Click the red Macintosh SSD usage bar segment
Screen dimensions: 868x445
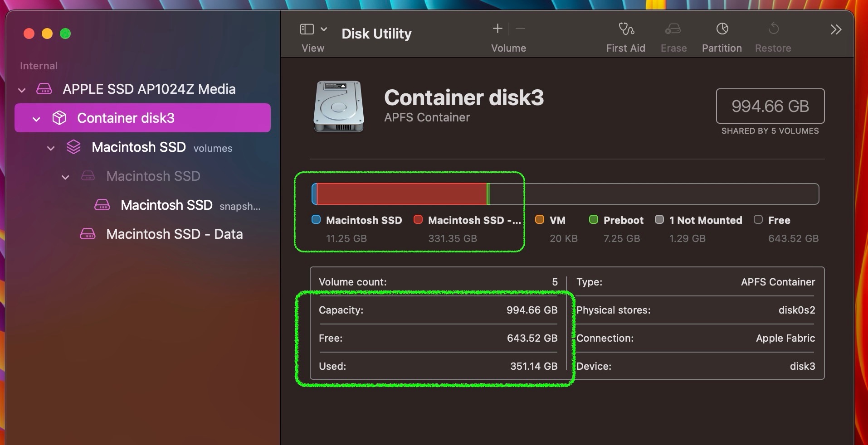coord(401,194)
